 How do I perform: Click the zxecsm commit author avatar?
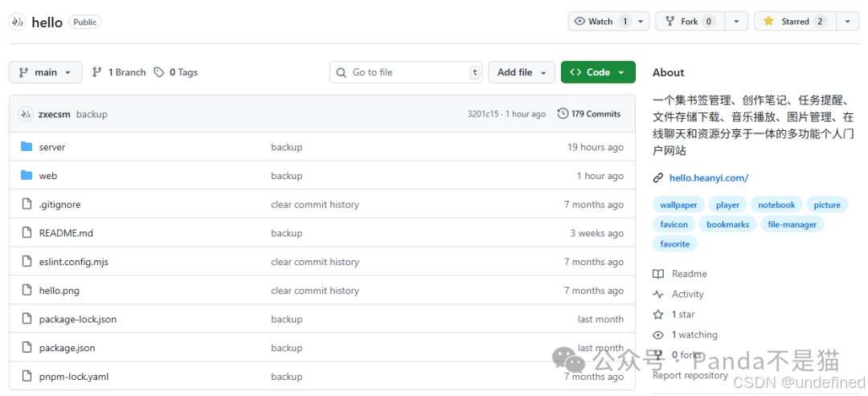(26, 114)
